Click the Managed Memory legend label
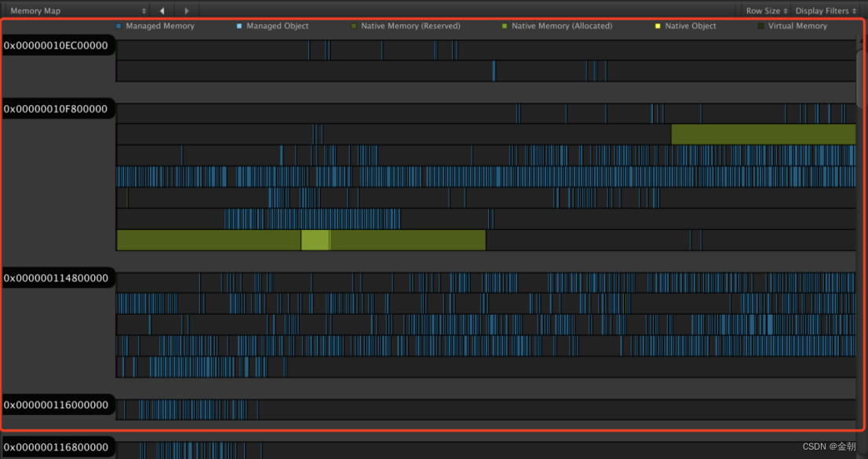868x459 pixels. (160, 26)
